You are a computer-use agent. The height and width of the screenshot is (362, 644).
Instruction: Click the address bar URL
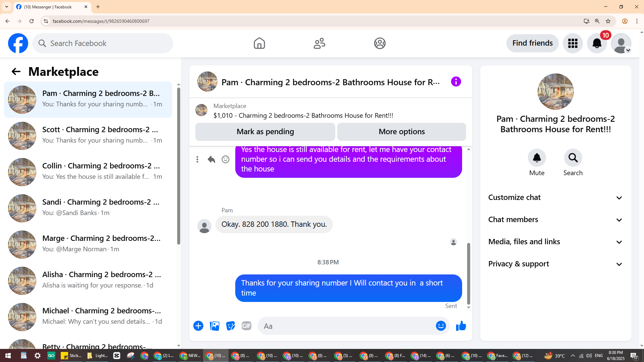click(x=101, y=21)
